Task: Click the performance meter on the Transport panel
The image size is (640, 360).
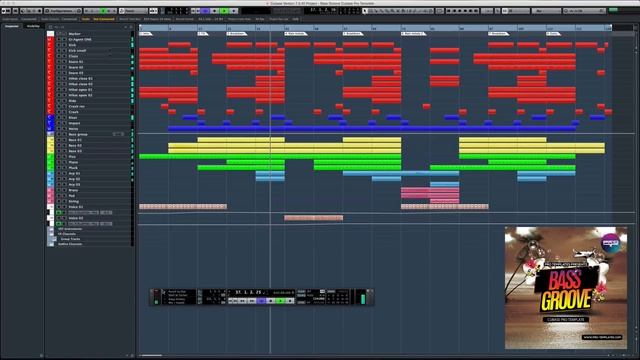Action: tap(156, 296)
